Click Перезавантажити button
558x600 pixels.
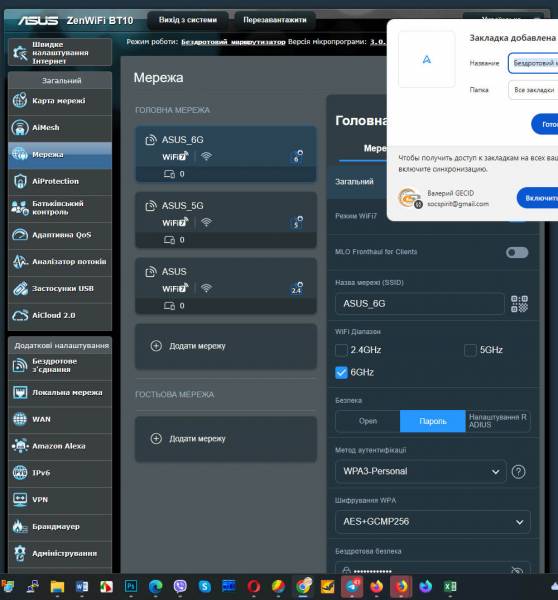275,20
